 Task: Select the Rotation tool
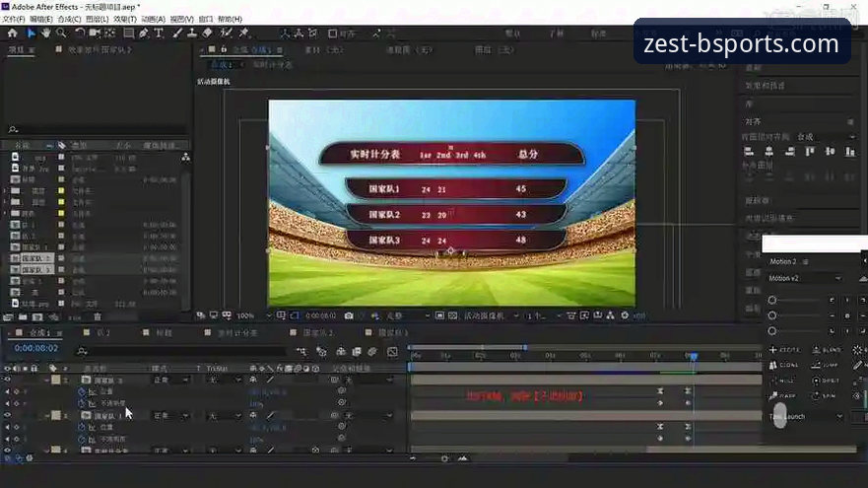point(80,34)
